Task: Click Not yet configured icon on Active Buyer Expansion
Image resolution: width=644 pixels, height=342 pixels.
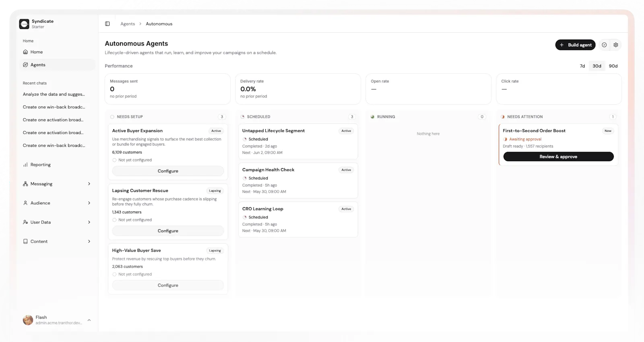Action: [114, 160]
